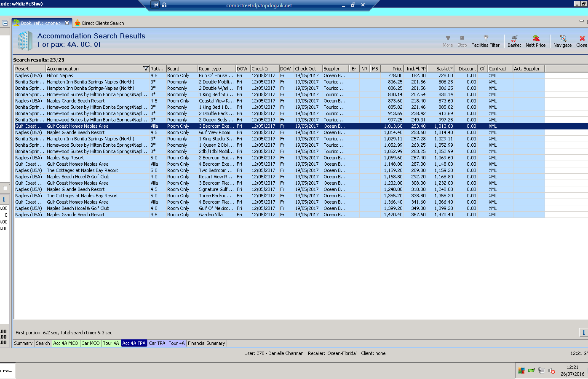Sort by the Check In column header

pos(265,69)
